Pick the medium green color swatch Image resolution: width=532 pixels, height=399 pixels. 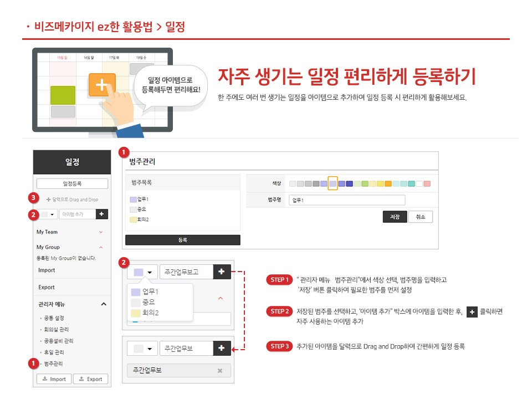pos(365,183)
